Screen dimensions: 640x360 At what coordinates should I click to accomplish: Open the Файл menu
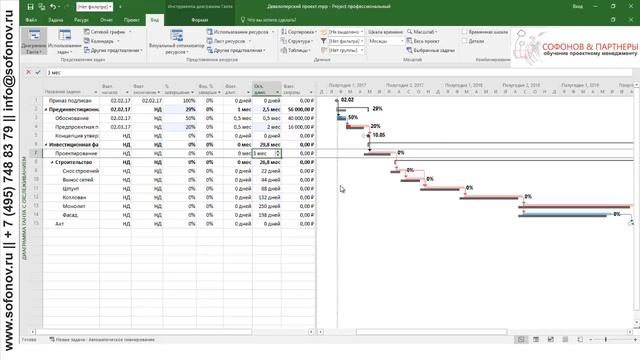click(31, 20)
